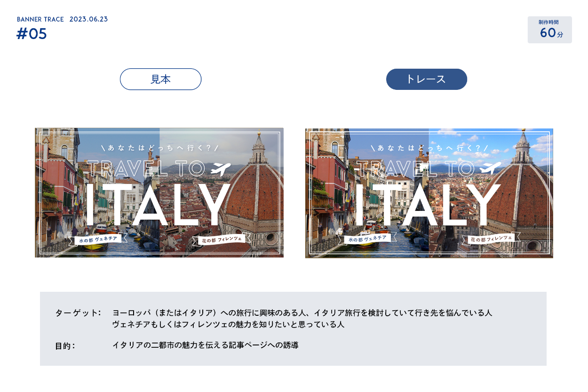Click the #05 heading number

click(32, 34)
